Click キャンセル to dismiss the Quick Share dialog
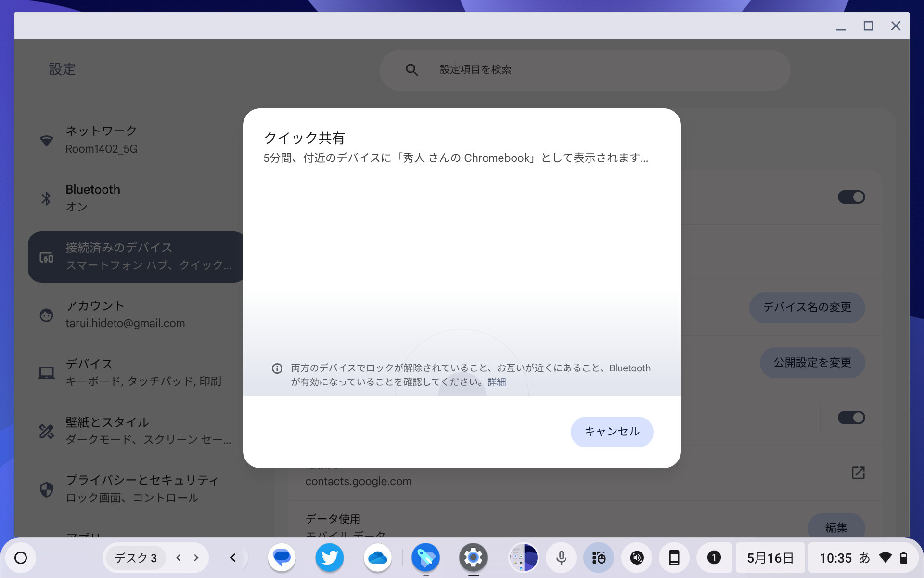 [x=612, y=432]
